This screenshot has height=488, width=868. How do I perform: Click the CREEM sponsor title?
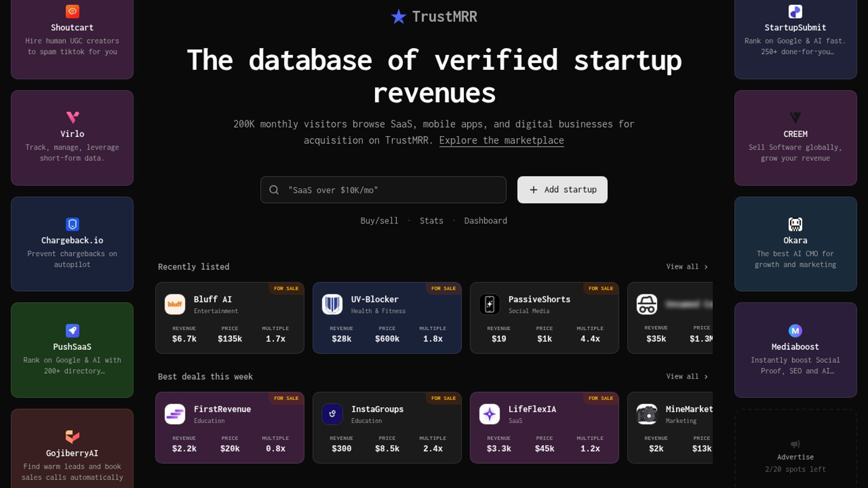click(x=795, y=134)
